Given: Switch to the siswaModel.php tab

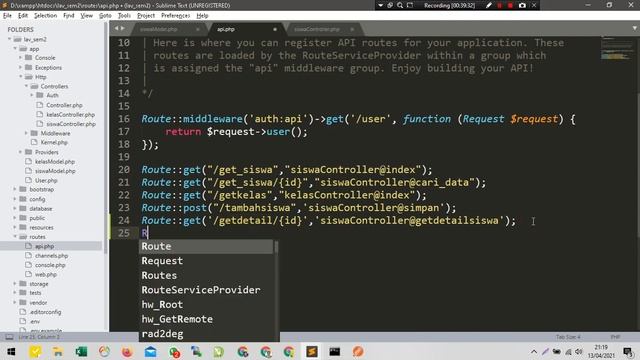Looking at the screenshot, I should pos(158,29).
